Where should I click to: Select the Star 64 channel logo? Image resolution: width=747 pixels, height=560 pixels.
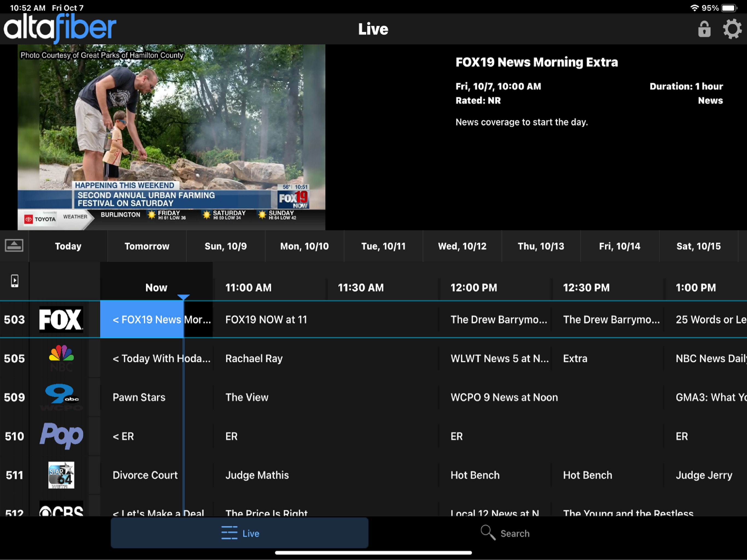pos(61,475)
